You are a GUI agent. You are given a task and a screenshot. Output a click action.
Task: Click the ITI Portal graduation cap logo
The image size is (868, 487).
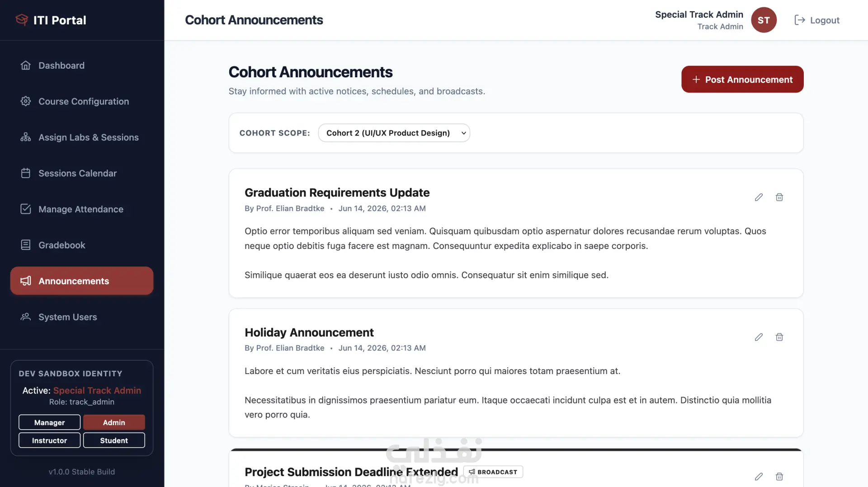(22, 20)
